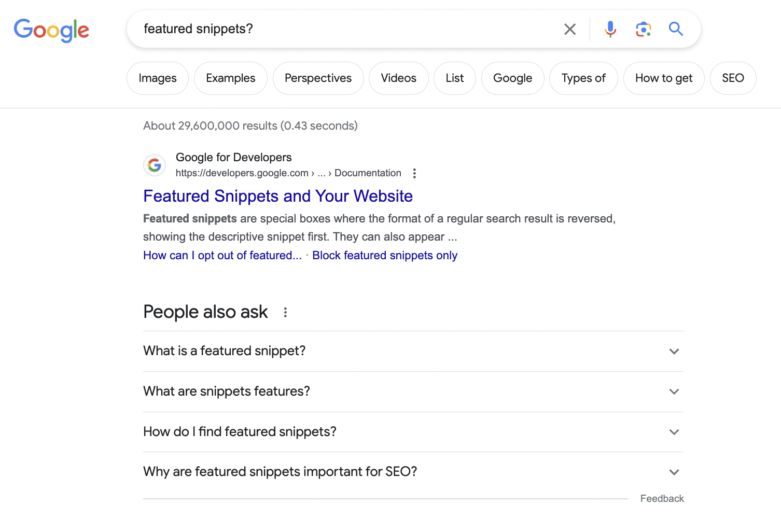Open 'Block featured snippets only' sitelink

(385, 256)
